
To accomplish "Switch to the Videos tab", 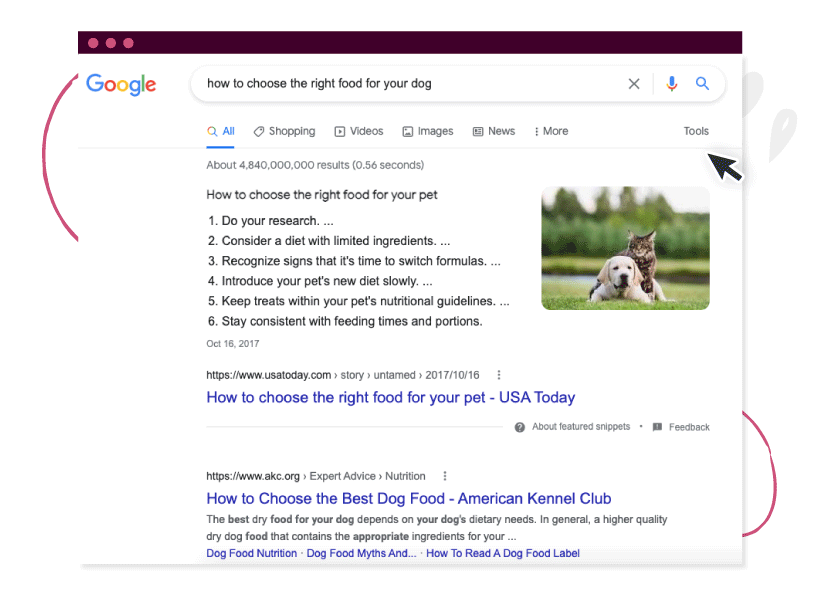I will [x=359, y=131].
